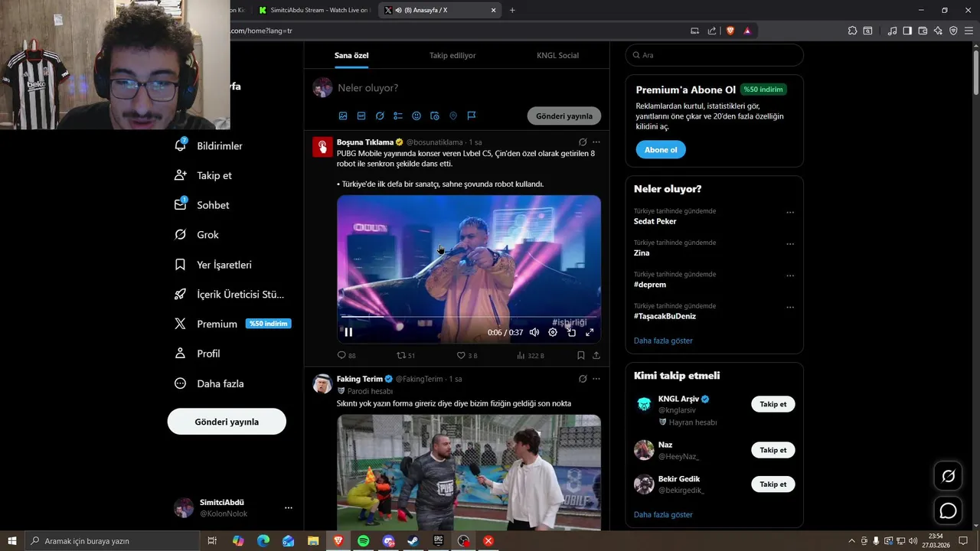Screen dimensions: 980x551
Task: Switch to SimitciAbdu Stream browser tab
Action: coord(314,10)
